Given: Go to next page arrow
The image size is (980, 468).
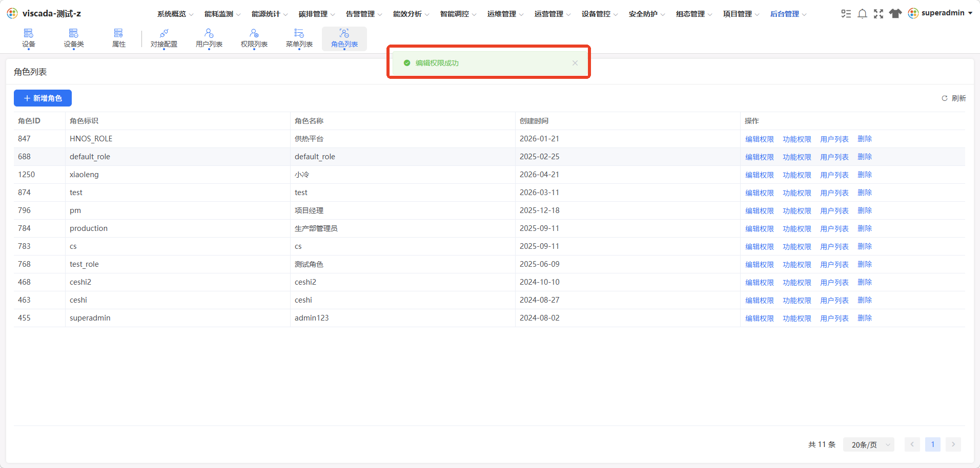Looking at the screenshot, I should click(x=953, y=444).
